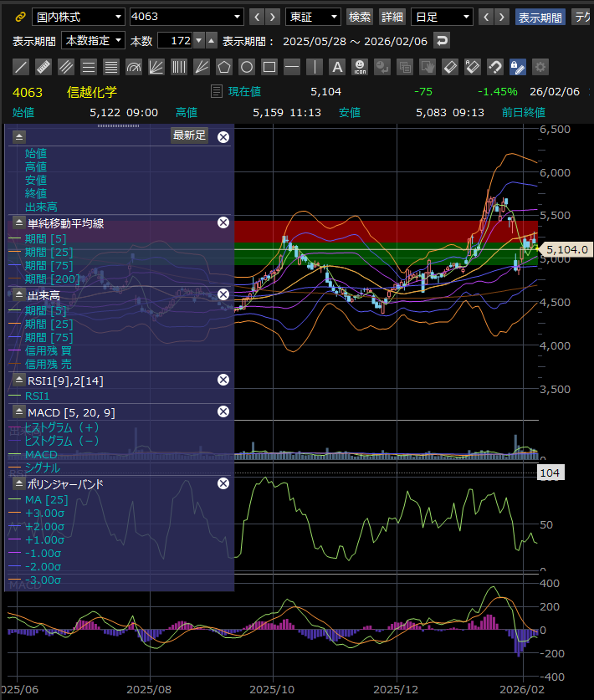Image resolution: width=594 pixels, height=700 pixels.
Task: Click the 最新足 button
Action: 189,135
